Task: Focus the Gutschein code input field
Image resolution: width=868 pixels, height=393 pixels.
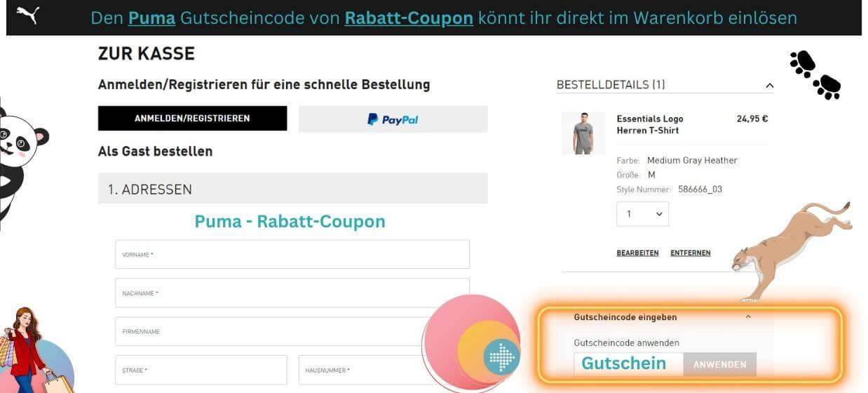Action: [x=629, y=364]
